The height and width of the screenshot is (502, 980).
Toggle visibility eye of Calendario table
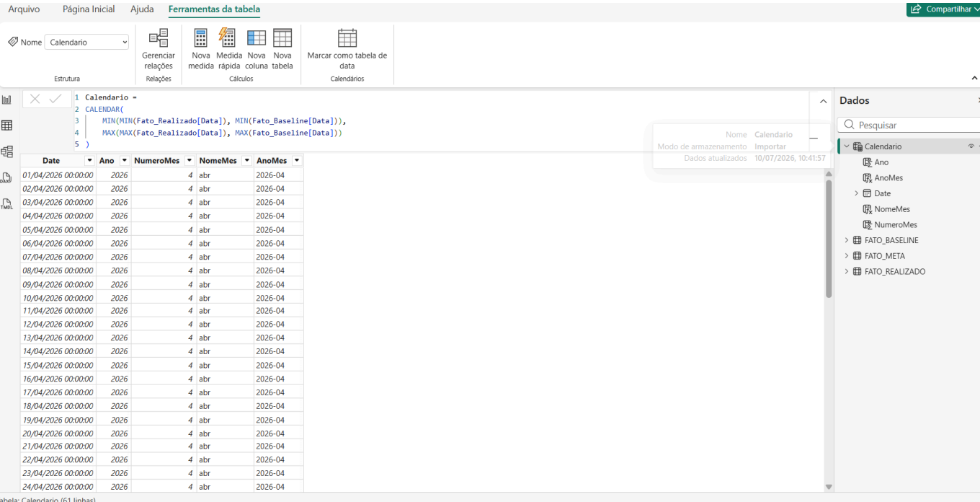click(x=971, y=146)
